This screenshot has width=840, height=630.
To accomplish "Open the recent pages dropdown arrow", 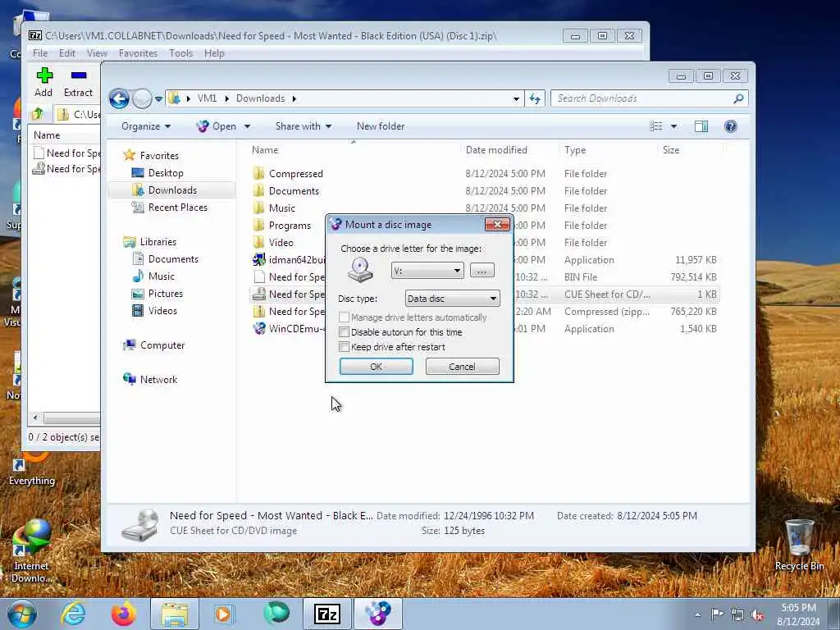I will 158,98.
